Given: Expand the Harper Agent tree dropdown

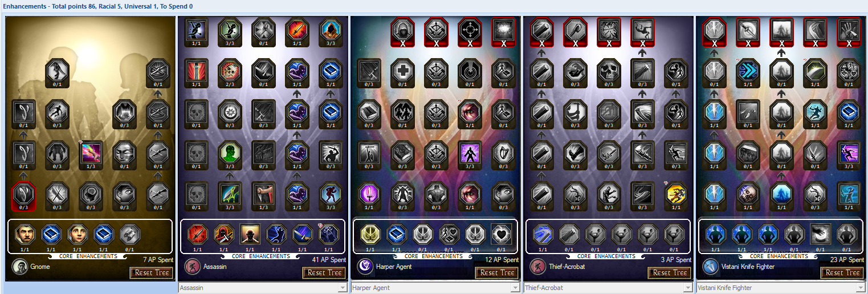Looking at the screenshot, I should click(435, 288).
